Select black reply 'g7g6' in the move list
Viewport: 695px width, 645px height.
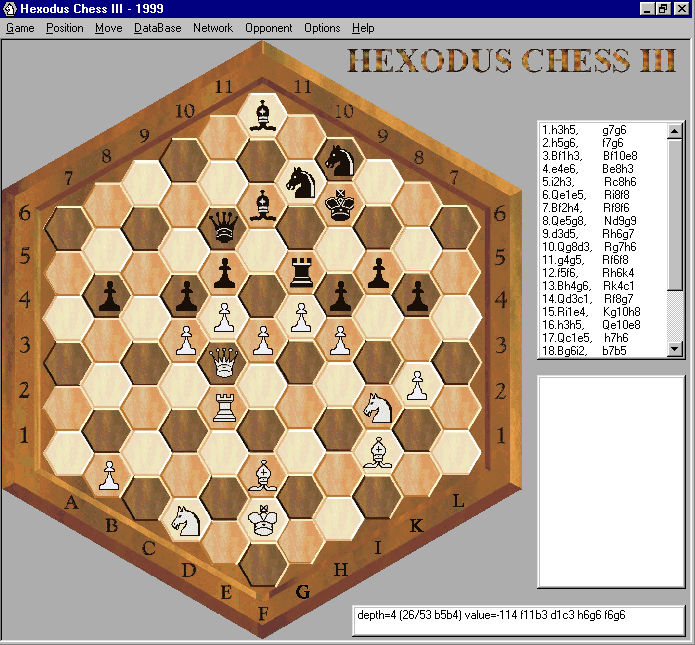click(x=614, y=130)
